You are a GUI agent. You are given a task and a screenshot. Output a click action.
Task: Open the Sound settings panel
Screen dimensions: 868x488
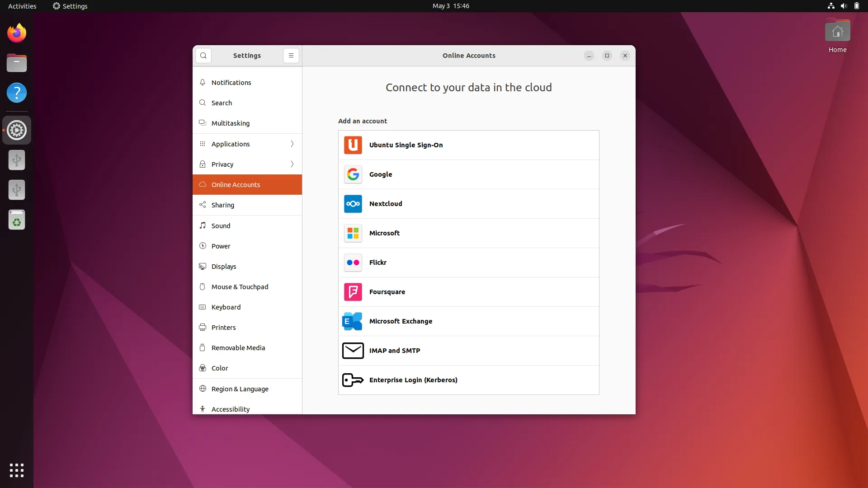point(221,226)
